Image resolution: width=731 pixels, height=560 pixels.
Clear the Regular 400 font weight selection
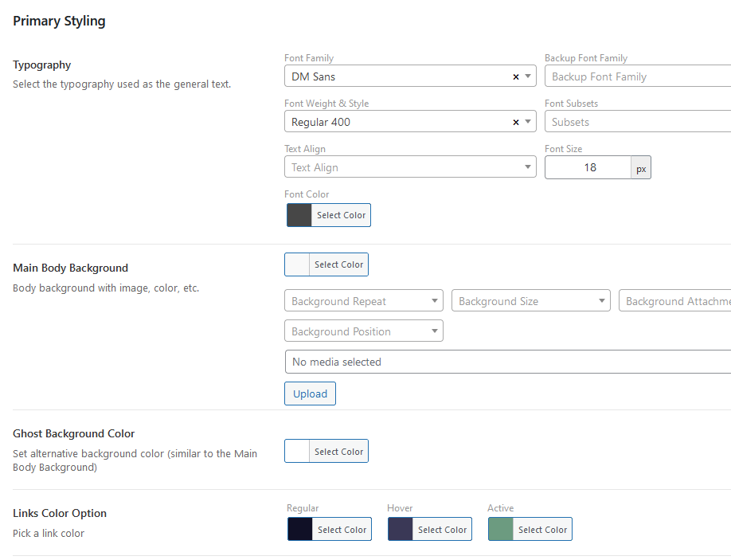tap(515, 123)
